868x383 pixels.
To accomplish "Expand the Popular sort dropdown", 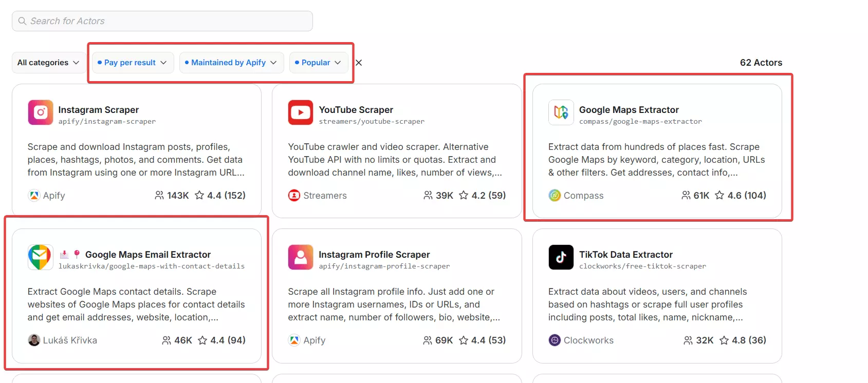I will point(318,63).
